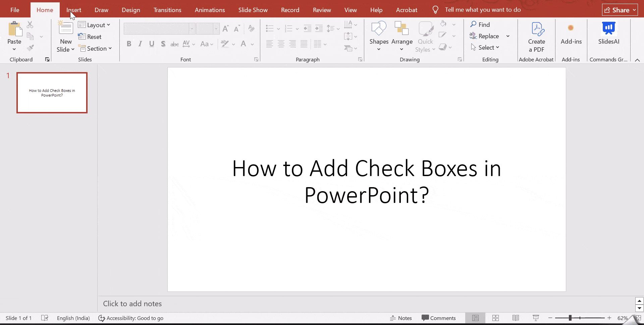
Task: Open Reading View from status bar
Action: [516, 318]
